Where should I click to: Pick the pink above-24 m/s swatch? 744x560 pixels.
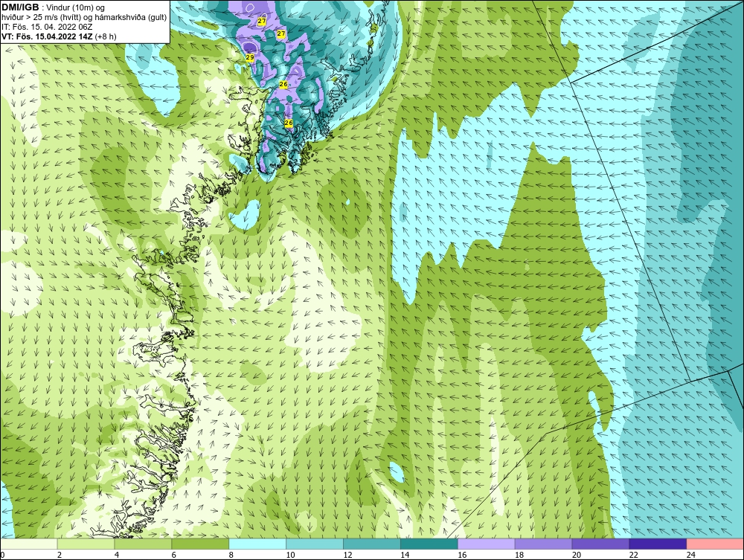[715, 544]
